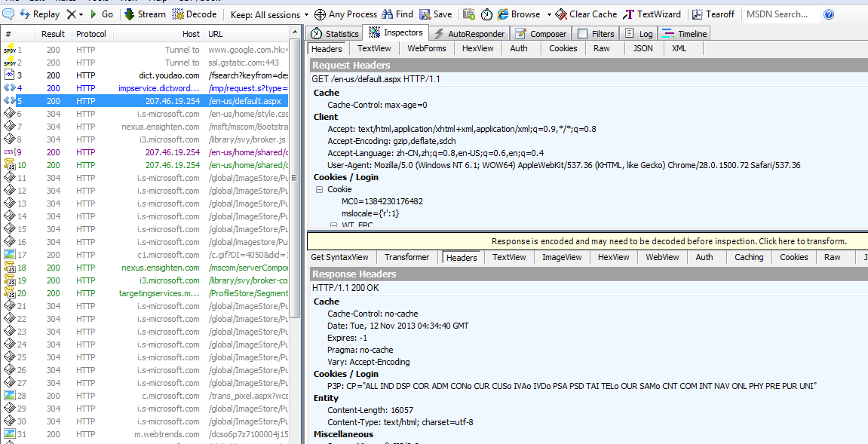Collapse the Cookie node in request headers
This screenshot has height=444, width=868.
[x=319, y=189]
